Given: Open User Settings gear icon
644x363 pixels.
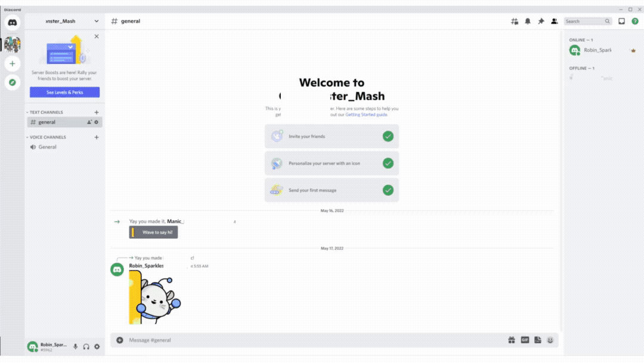Looking at the screenshot, I should click(x=97, y=347).
